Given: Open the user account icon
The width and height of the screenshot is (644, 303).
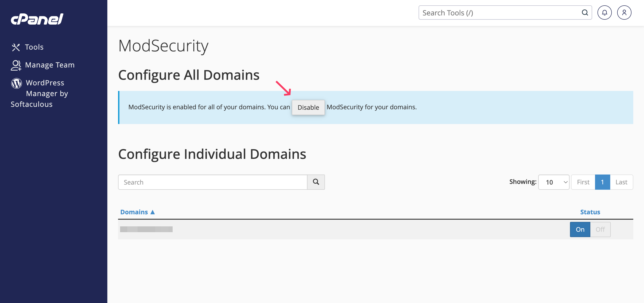Looking at the screenshot, I should point(624,13).
